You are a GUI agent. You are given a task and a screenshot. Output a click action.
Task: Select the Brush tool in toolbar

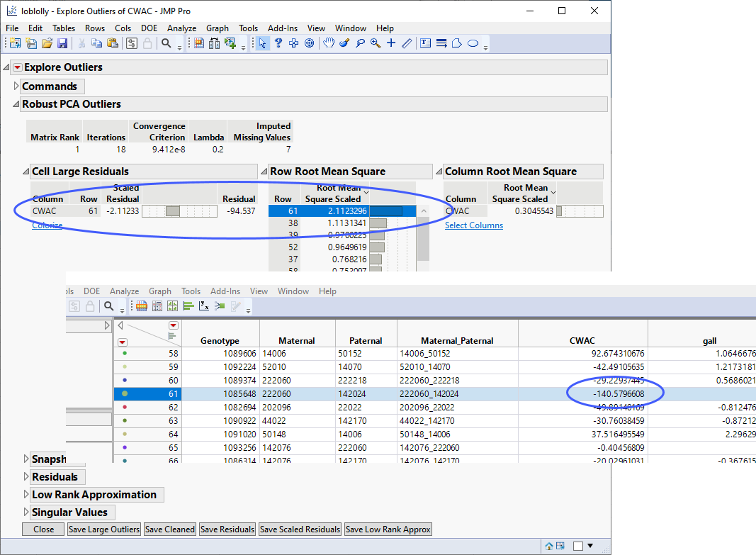344,43
